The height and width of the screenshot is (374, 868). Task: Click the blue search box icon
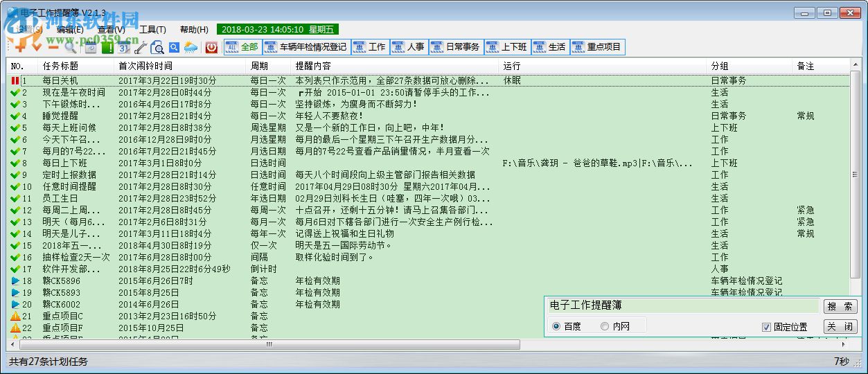(174, 48)
